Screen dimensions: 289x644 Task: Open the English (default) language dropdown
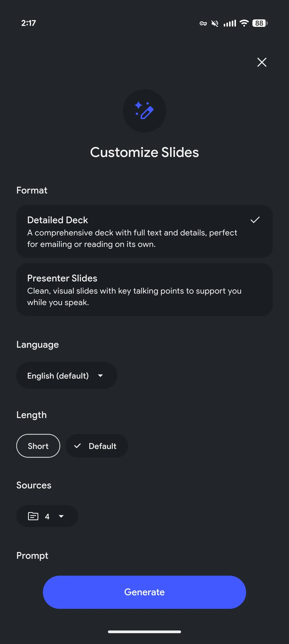(x=58, y=375)
